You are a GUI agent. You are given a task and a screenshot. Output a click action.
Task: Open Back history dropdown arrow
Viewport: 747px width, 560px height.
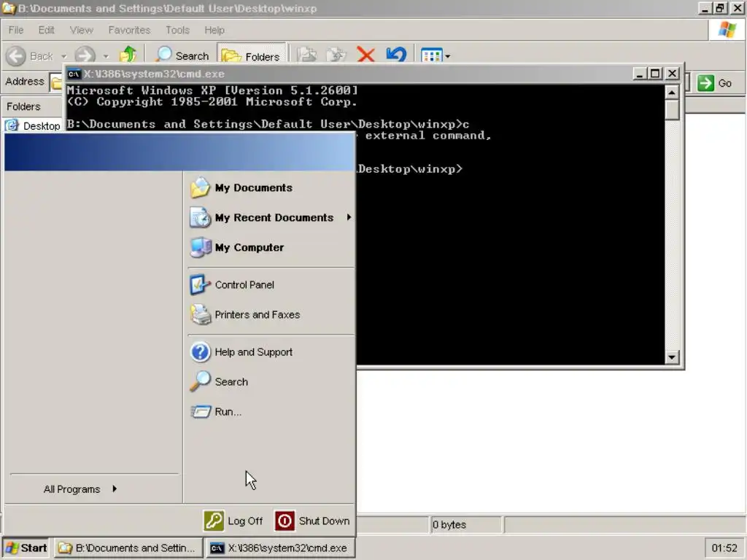[64, 56]
